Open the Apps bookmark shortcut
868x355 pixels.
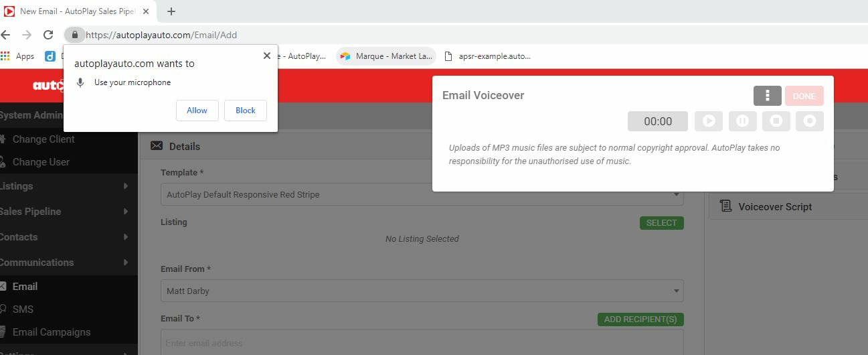[x=18, y=56]
